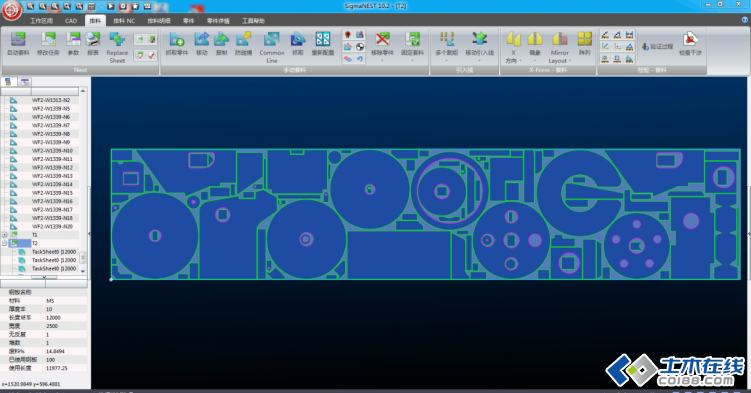Image resolution: width=751 pixels, height=393 pixels.
Task: Toggle the red checkmark icon in Nest group
Action: (x=151, y=56)
